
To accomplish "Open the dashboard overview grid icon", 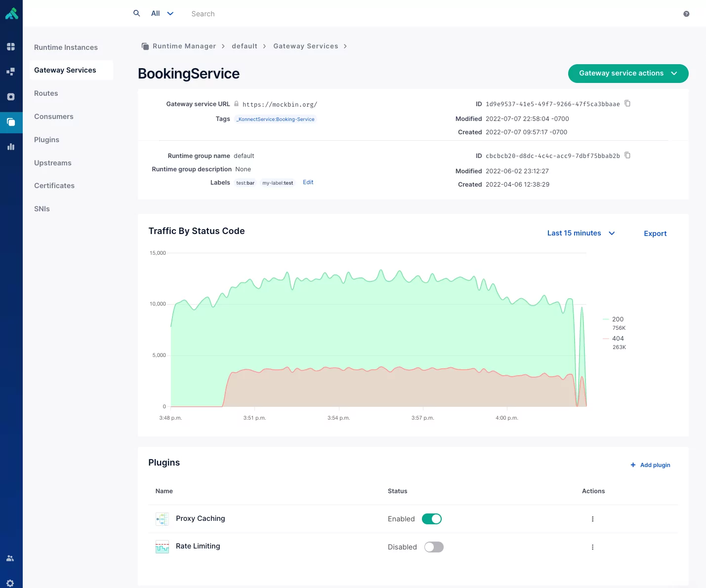I will pos(11,46).
